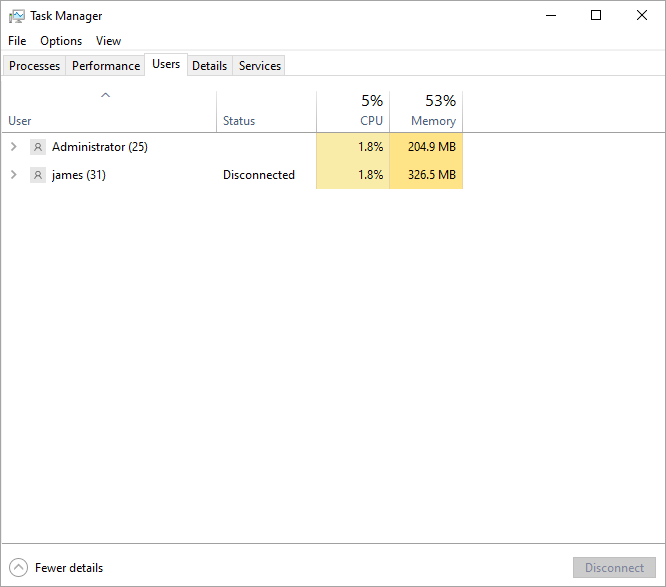Minimize the Task Manager window
666x587 pixels.
coord(551,16)
